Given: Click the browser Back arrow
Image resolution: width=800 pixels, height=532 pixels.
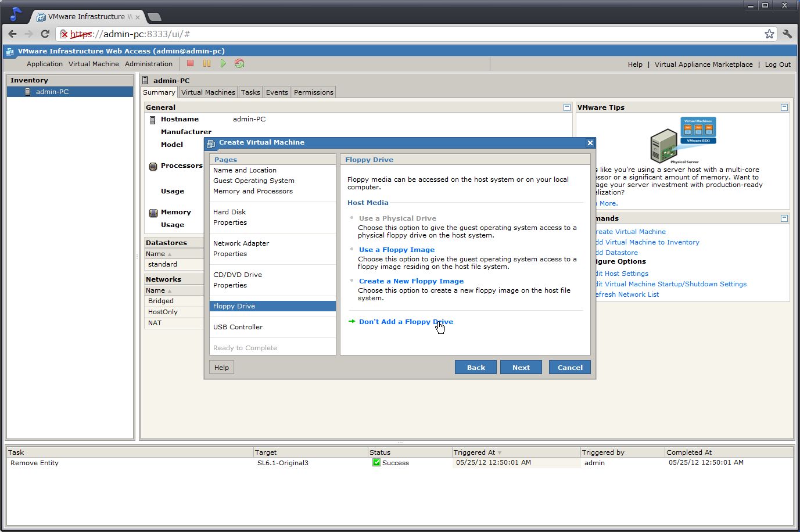Looking at the screenshot, I should (13, 34).
